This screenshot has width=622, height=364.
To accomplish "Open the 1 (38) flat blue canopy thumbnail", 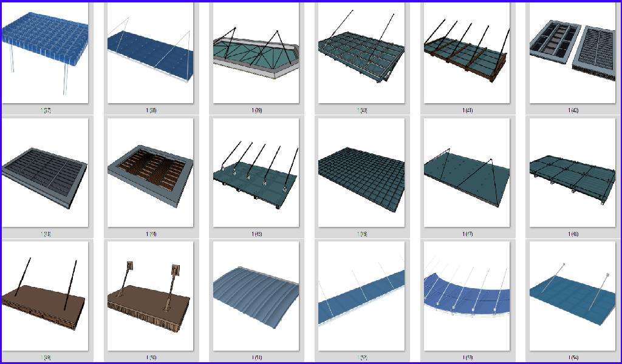I will tap(150, 53).
